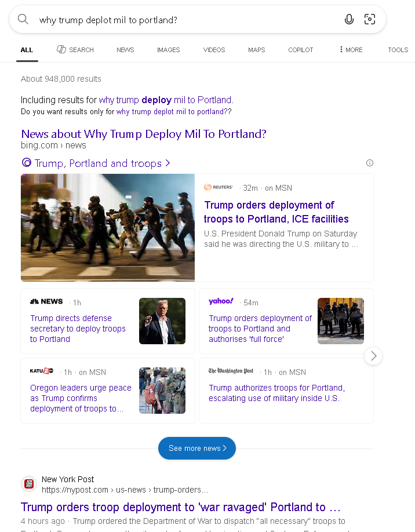415x532 pixels.
Task: Open the nypost.com result URL
Action: coord(125,490)
